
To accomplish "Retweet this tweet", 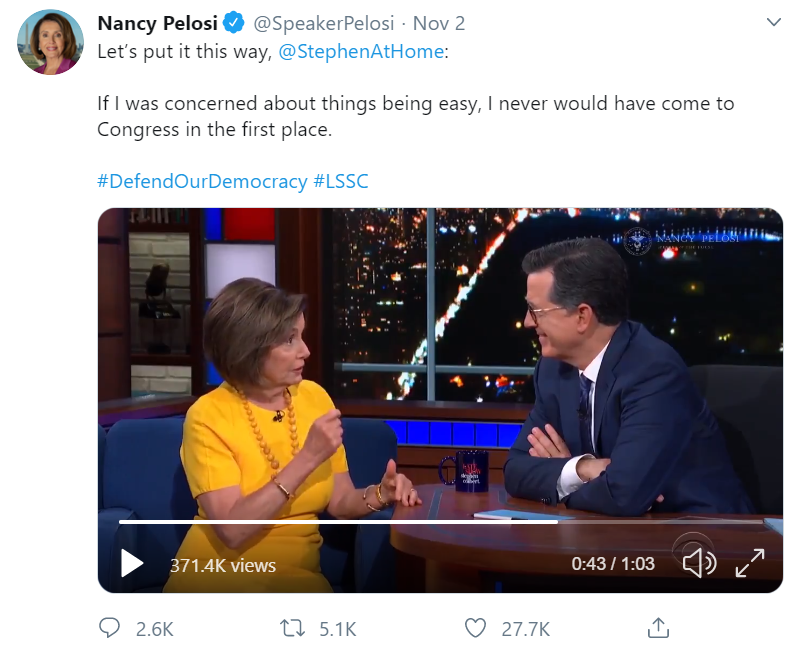I will (294, 628).
